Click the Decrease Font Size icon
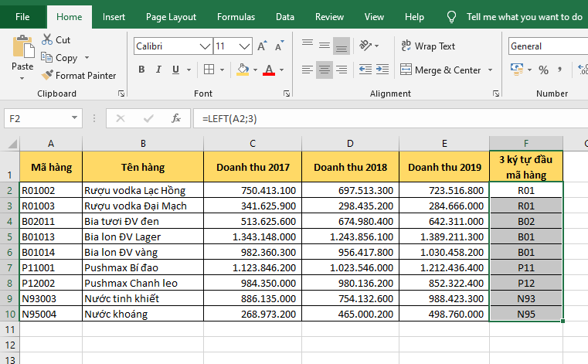Screen dimensions: 588x364 click(278, 46)
